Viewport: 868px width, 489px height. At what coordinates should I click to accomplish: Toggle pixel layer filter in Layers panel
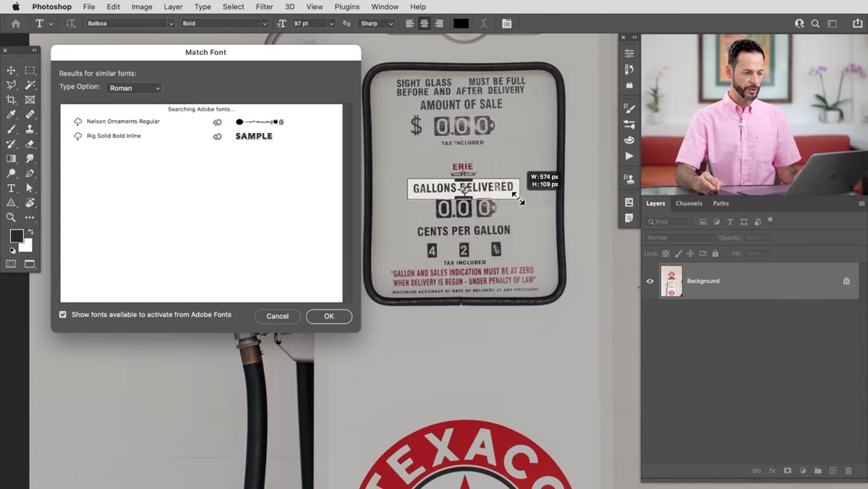(703, 222)
